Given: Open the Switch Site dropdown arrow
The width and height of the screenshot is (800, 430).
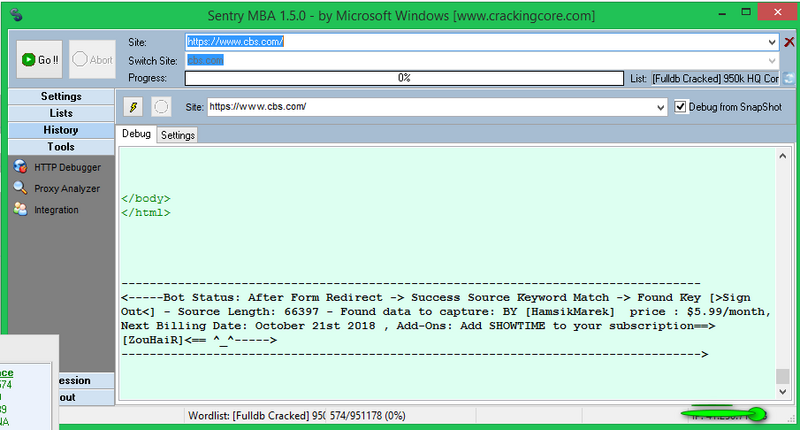Looking at the screenshot, I should coord(772,61).
